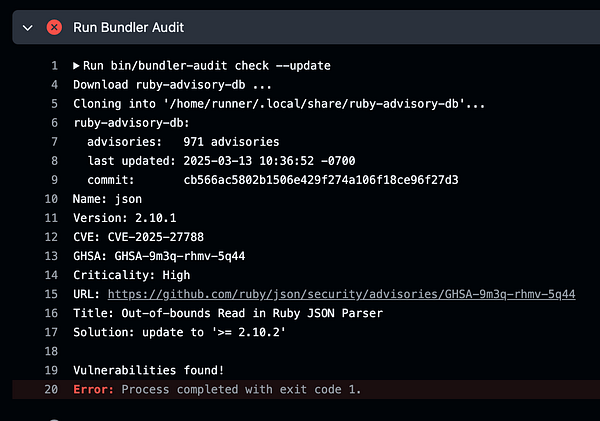Collapse the Run Bundler Audit step chevron
The width and height of the screenshot is (600, 421).
pyautogui.click(x=28, y=28)
